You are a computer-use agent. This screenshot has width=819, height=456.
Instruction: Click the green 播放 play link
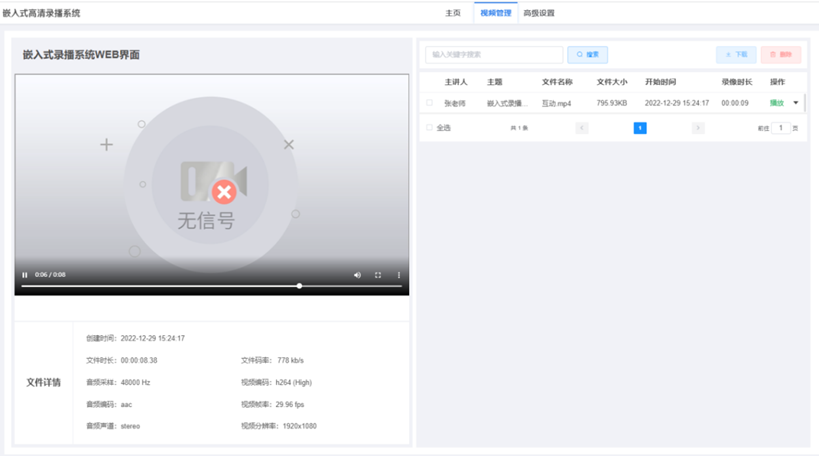point(777,103)
